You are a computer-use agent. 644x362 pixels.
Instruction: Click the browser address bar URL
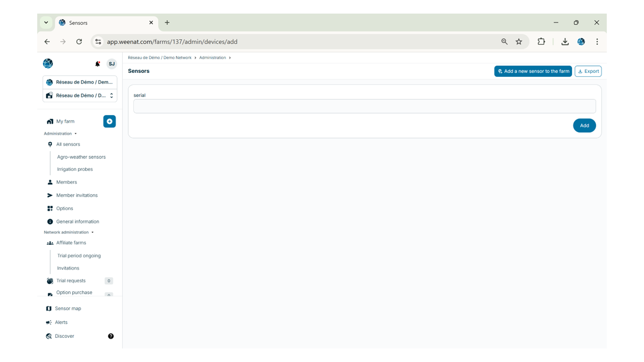(172, 42)
